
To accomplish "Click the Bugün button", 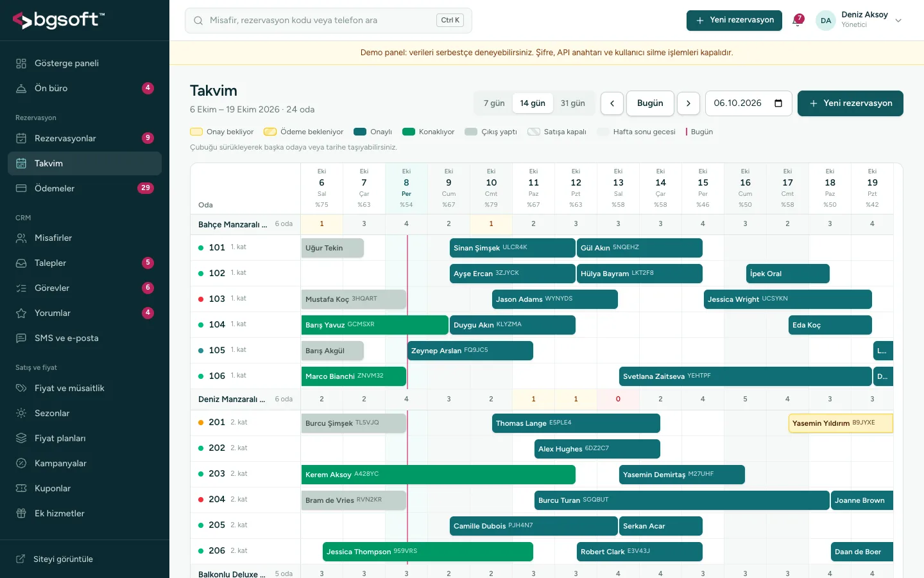I will pos(650,103).
